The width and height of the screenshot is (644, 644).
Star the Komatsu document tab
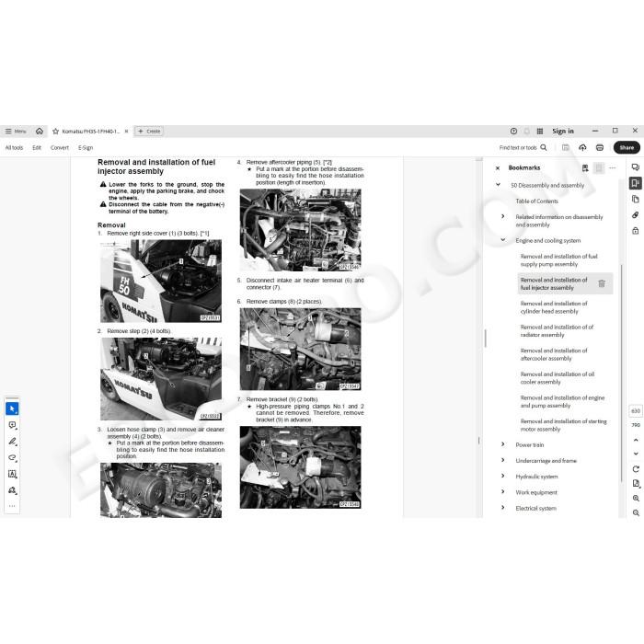[x=55, y=132]
